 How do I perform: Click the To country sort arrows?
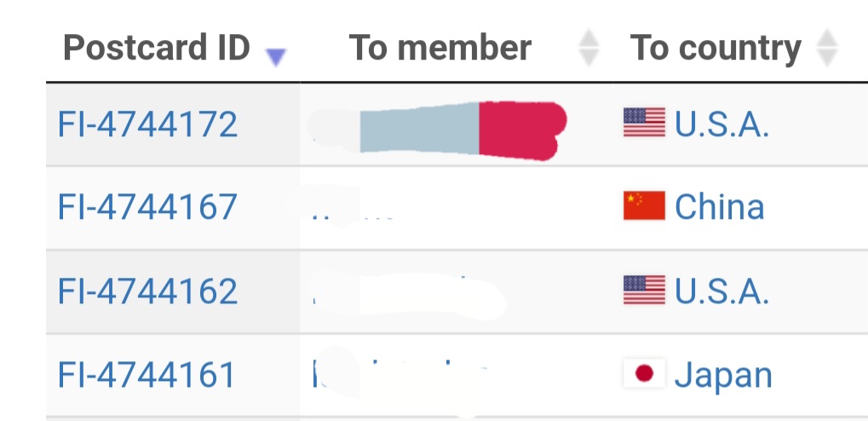pos(826,49)
